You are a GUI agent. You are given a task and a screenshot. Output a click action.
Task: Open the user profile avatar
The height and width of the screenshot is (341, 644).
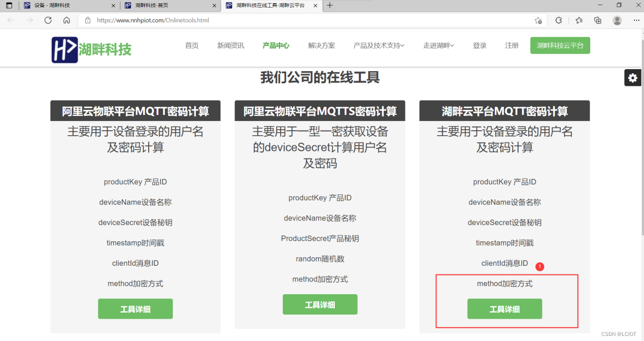pos(617,20)
